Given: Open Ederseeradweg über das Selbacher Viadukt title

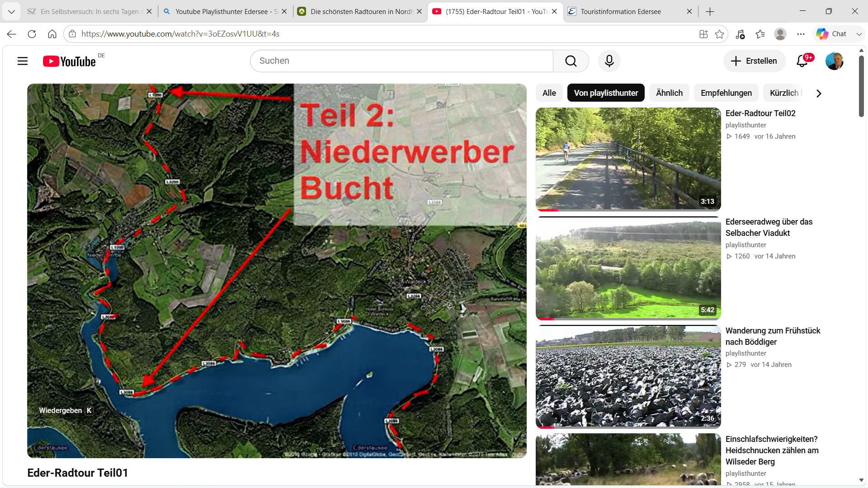Looking at the screenshot, I should [769, 227].
